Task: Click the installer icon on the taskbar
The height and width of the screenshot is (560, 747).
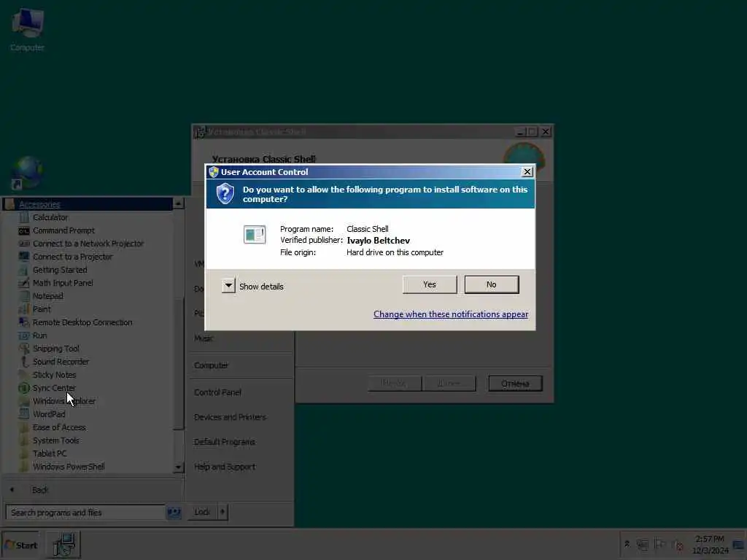Action: [63, 544]
